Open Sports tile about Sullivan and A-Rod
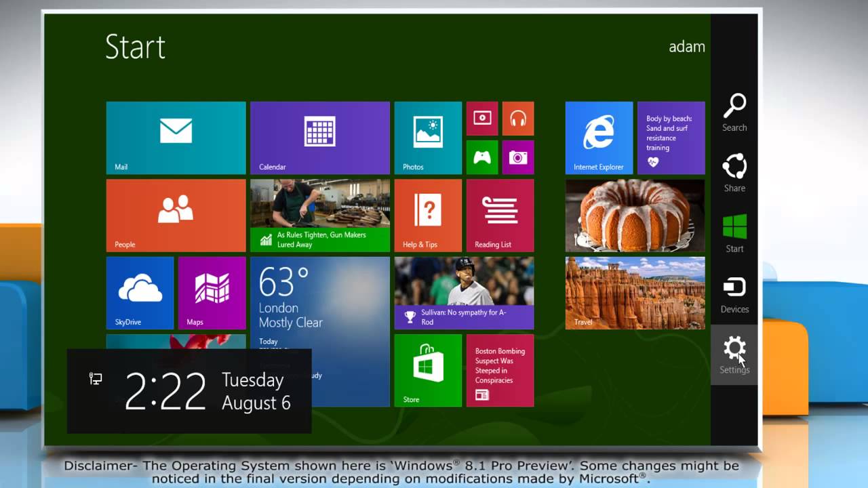This screenshot has height=488, width=868. point(464,293)
